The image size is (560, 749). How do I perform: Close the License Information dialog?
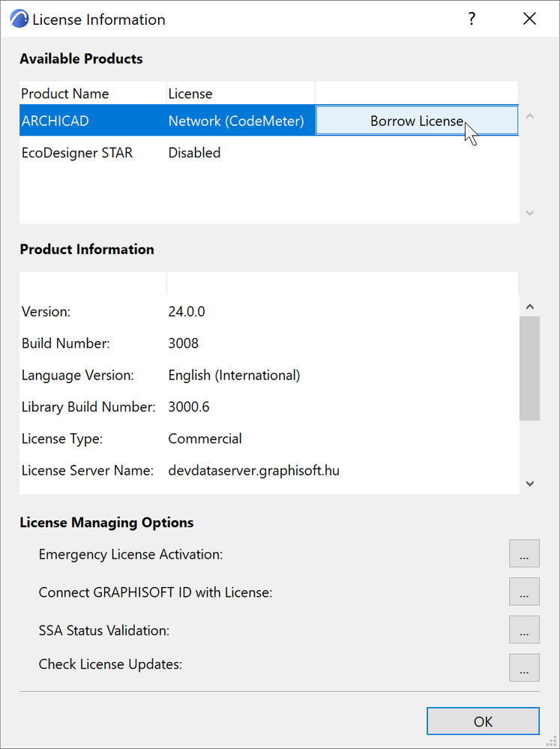pos(529,19)
